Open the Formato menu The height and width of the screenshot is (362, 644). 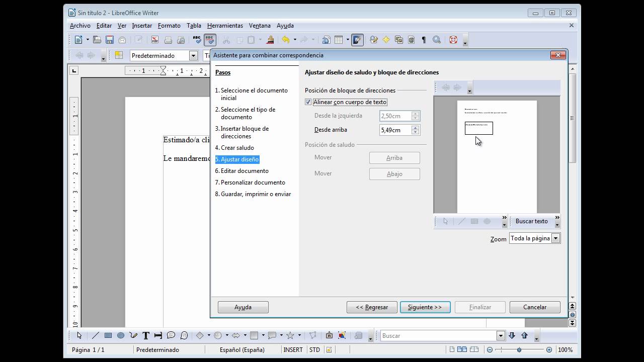pos(169,26)
